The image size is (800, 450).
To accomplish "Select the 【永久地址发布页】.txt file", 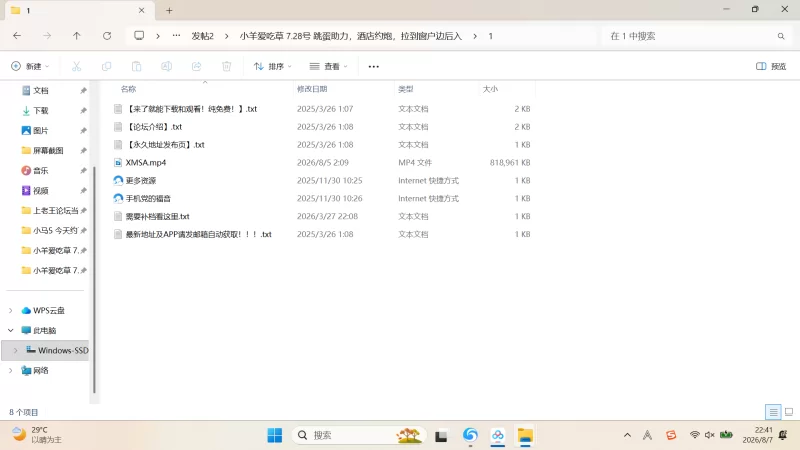I will [x=165, y=144].
